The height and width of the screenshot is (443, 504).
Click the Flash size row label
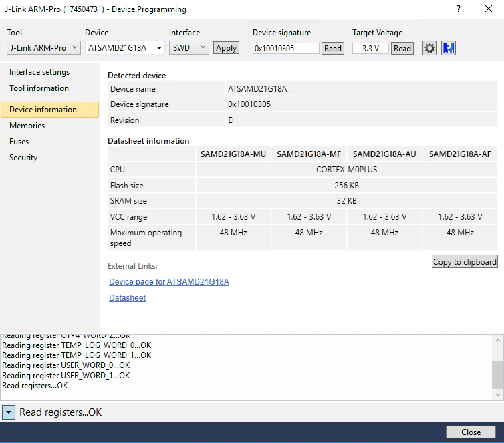[x=126, y=186]
